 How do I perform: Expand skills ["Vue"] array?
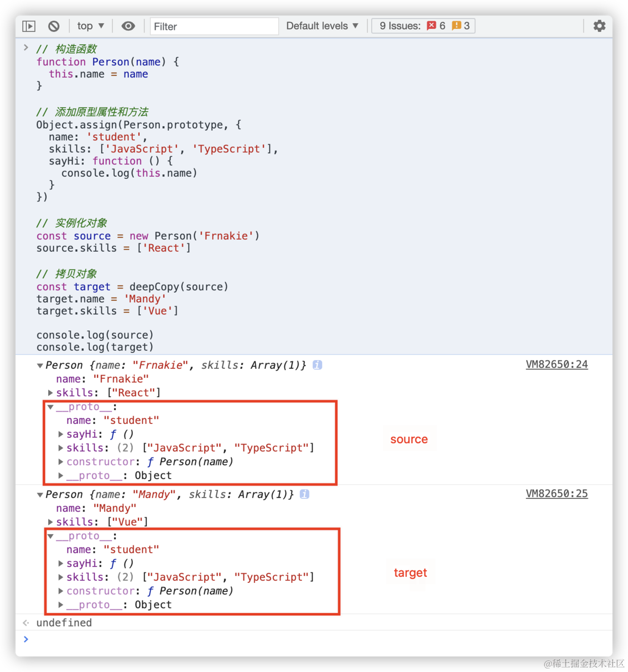(50, 522)
